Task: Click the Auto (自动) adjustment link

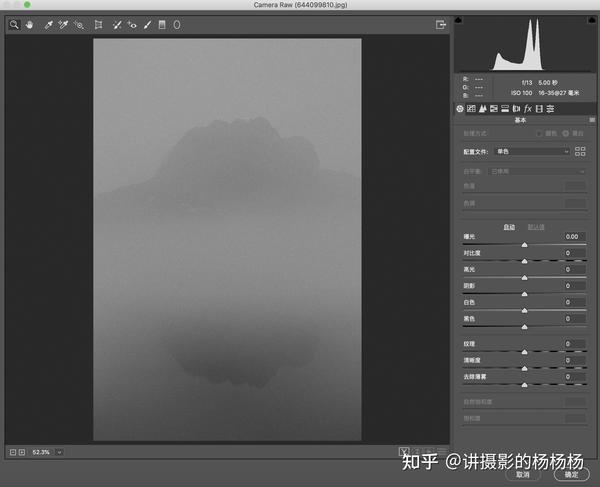Action: 509,227
